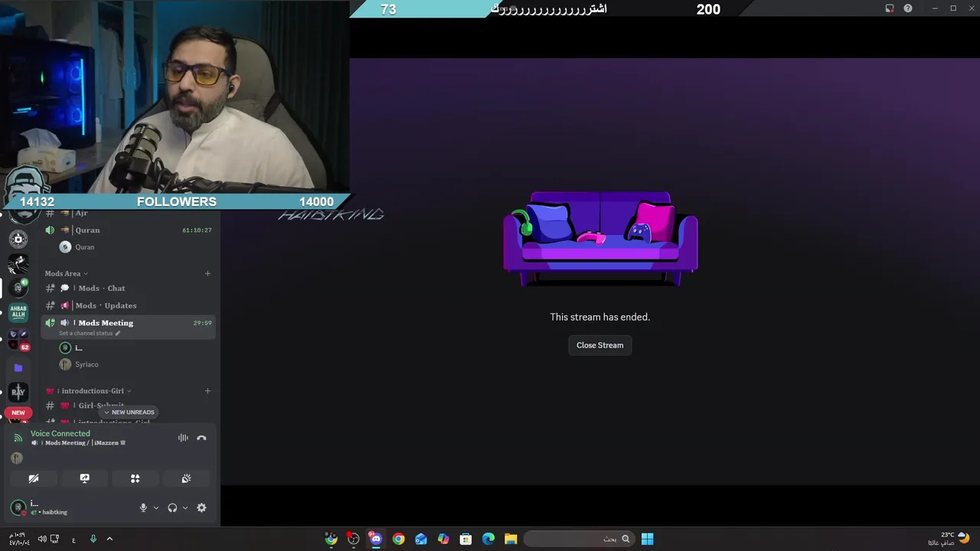Open the white circular logo server
This screenshot has height=551, width=980.
click(x=18, y=239)
